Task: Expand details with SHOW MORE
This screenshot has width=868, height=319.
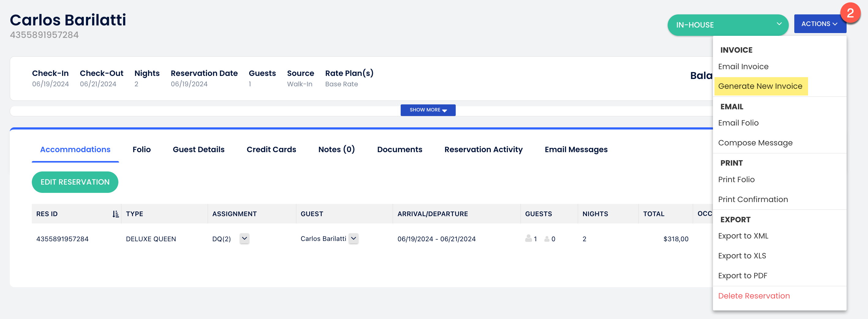Action: (428, 110)
